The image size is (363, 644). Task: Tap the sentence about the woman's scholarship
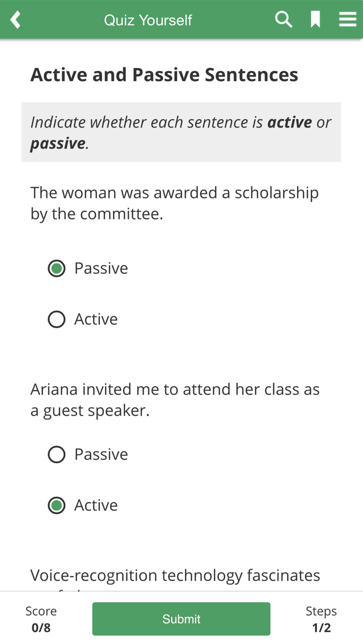click(175, 204)
